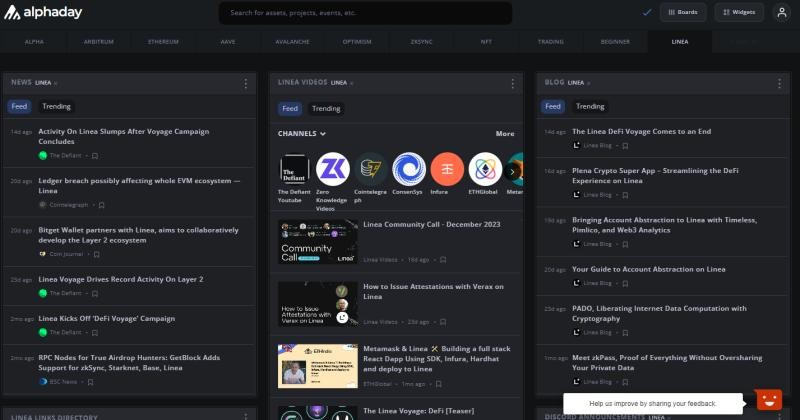The image size is (800, 420).
Task: Click More in channels section
Action: point(505,134)
